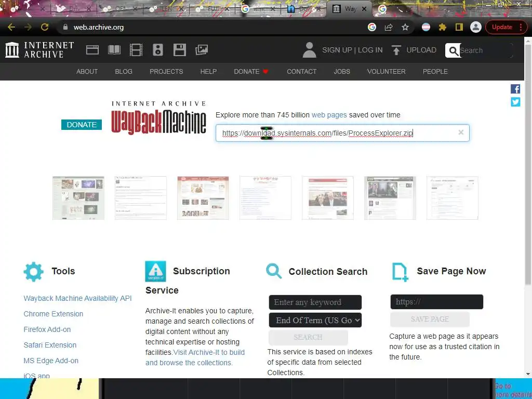This screenshot has width=532, height=399.
Task: Open the Chrome Extension link
Action: [54, 314]
